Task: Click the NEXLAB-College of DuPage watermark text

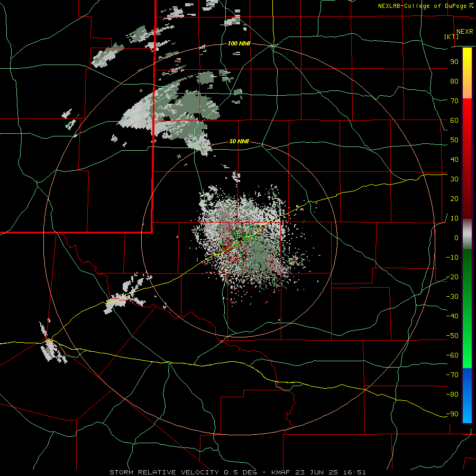Action: pyautogui.click(x=425, y=6)
